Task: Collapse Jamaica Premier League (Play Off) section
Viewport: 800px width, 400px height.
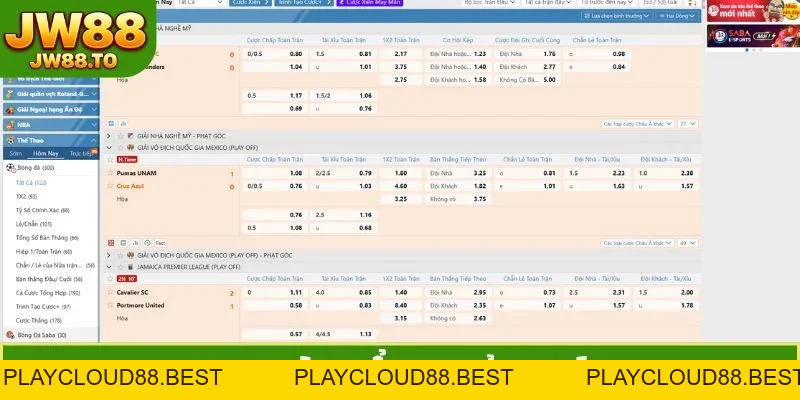Action: (109, 267)
